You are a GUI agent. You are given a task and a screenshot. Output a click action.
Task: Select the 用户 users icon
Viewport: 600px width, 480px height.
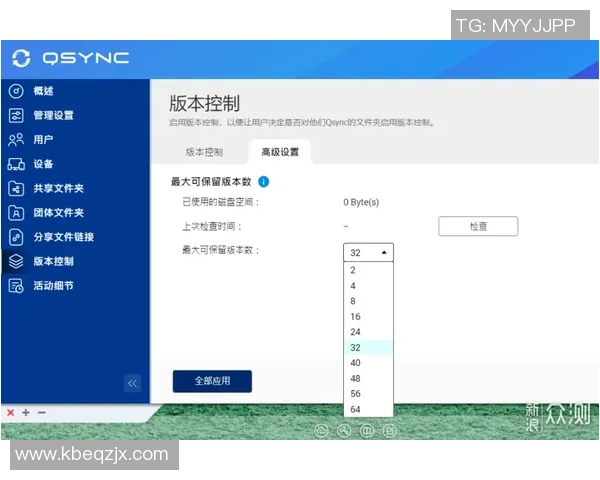(x=16, y=140)
